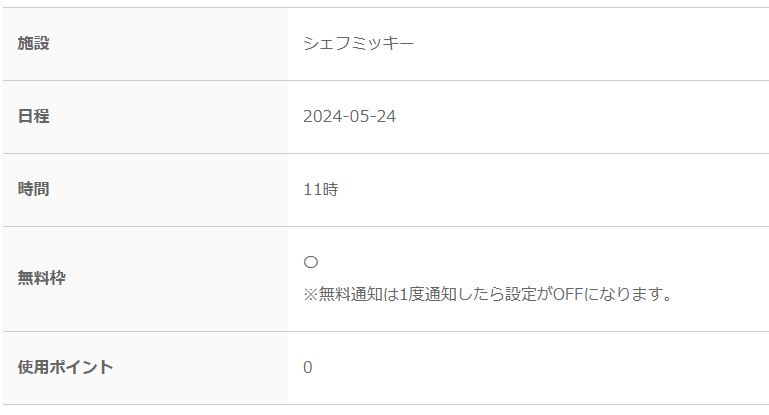Click the empty area right of 11時
The width and height of the screenshot is (769, 415).
click(x=554, y=189)
